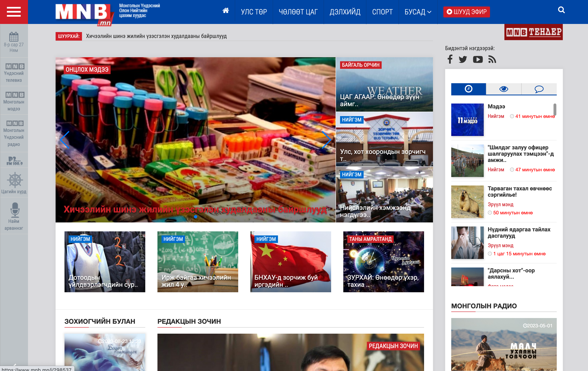Click the news list scrollbar handle
The image size is (588, 371).
(x=555, y=109)
